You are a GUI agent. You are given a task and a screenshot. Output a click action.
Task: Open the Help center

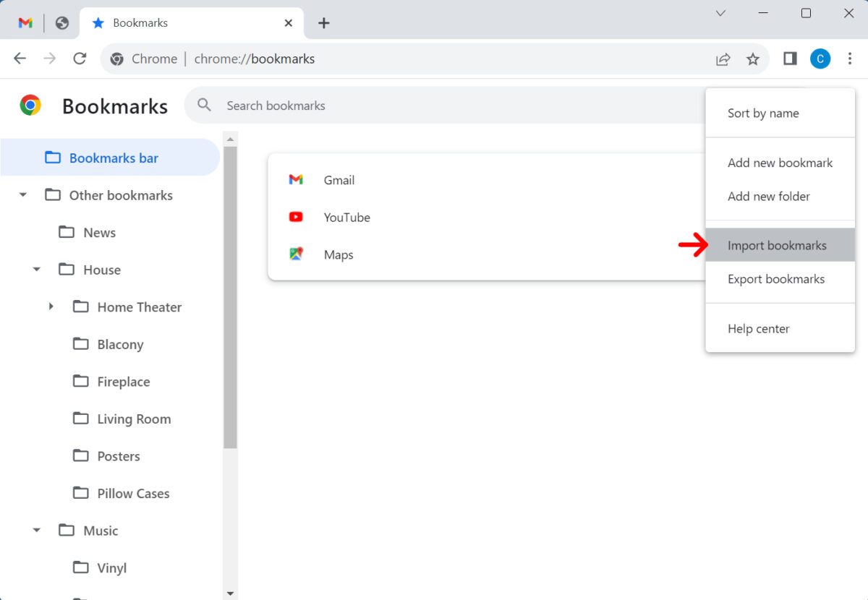click(758, 328)
